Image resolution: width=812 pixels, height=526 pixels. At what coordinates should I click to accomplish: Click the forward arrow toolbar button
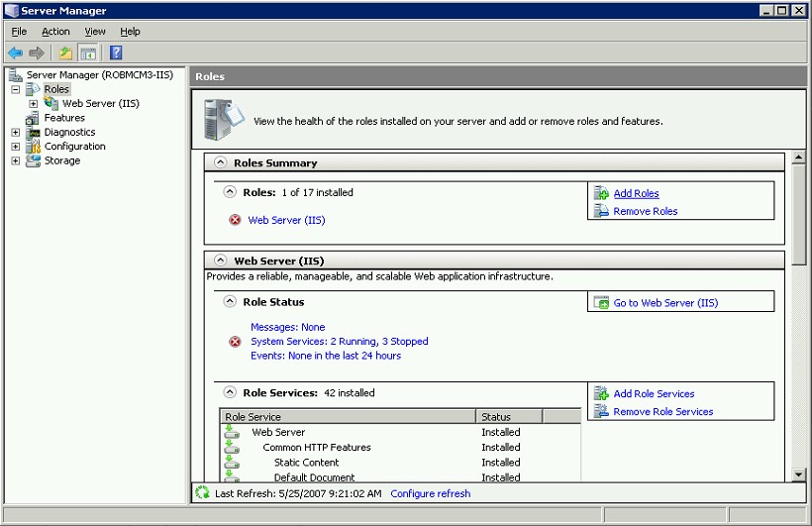[37, 53]
